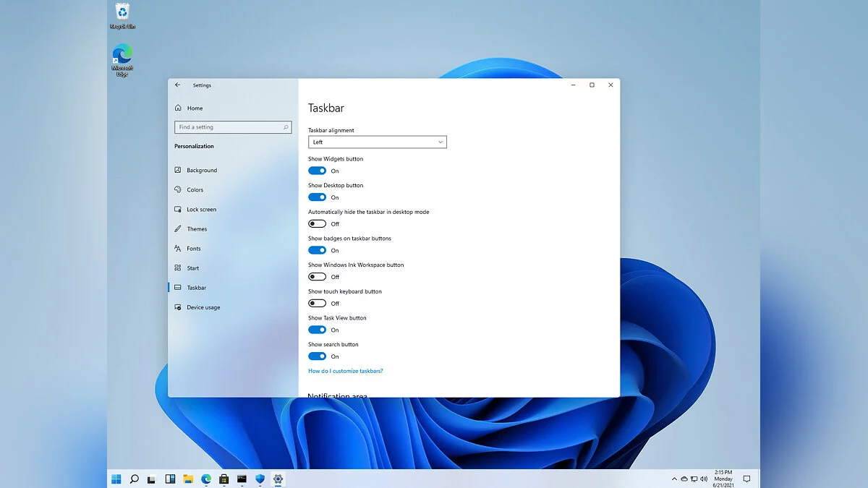Click the Windows Start button on taskbar
Viewport: 868px width, 488px height.
tap(116, 479)
